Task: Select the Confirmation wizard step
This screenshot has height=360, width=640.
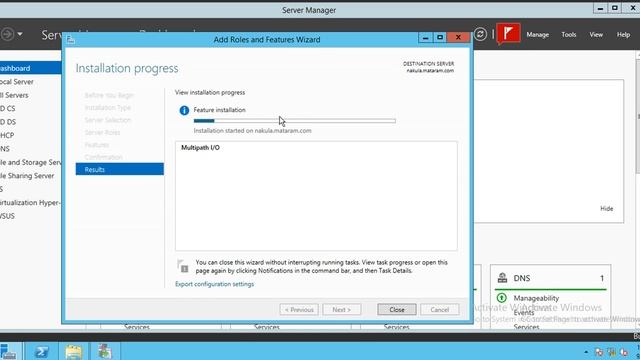Action: [104, 157]
